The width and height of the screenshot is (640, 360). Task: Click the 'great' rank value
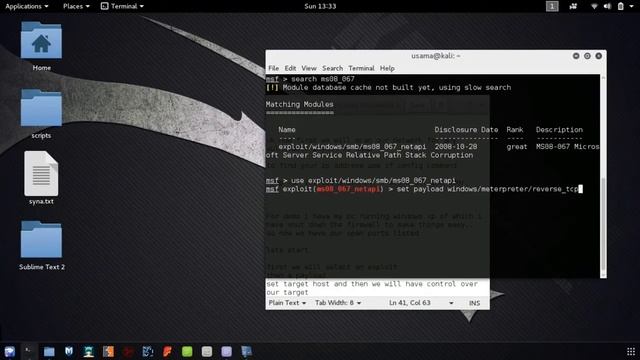coord(517,147)
